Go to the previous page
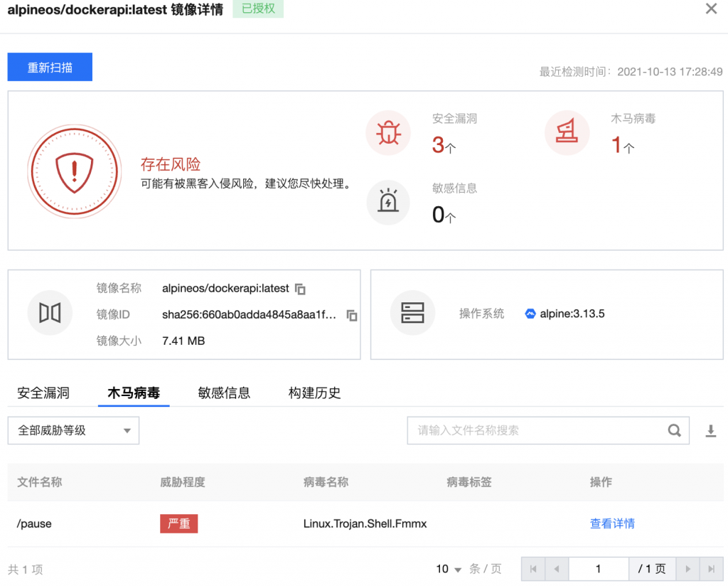This screenshot has width=728, height=586. 557,569
